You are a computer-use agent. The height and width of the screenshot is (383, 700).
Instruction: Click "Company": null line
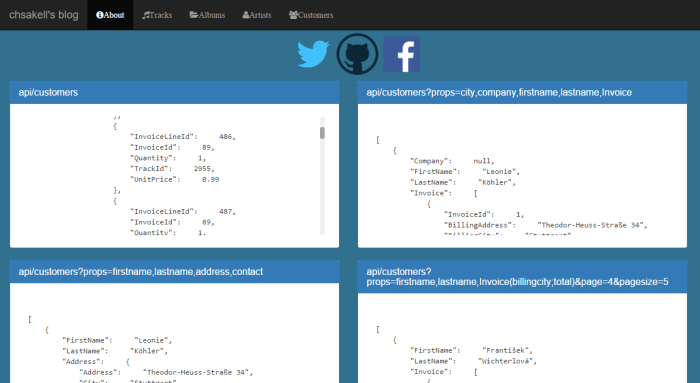[452, 161]
